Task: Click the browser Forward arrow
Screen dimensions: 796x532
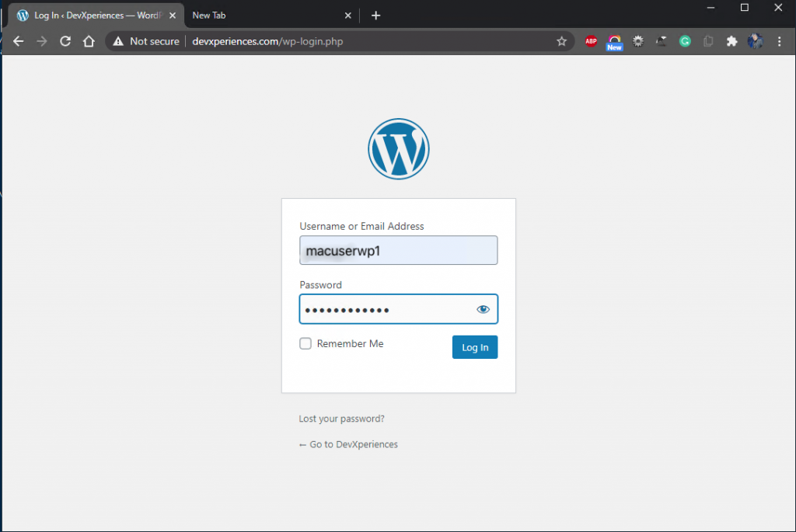Action: pyautogui.click(x=42, y=41)
